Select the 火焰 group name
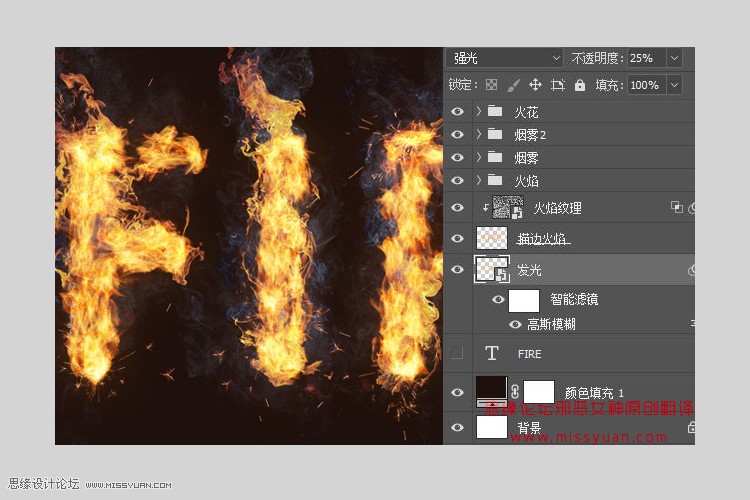This screenshot has width=750, height=500. click(x=526, y=180)
